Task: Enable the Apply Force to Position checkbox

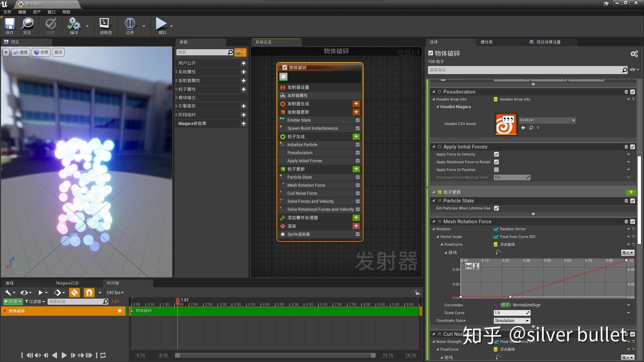Action: coord(496,170)
